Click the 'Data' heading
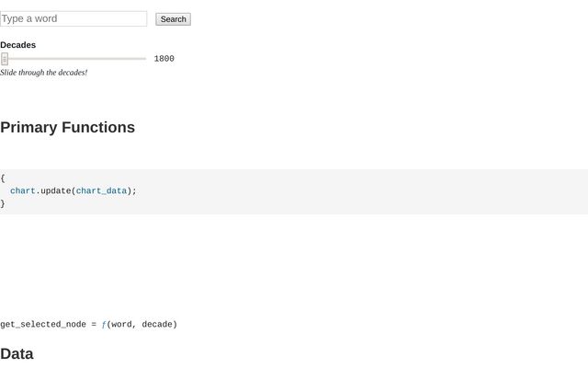The width and height of the screenshot is (588, 368). (x=17, y=353)
